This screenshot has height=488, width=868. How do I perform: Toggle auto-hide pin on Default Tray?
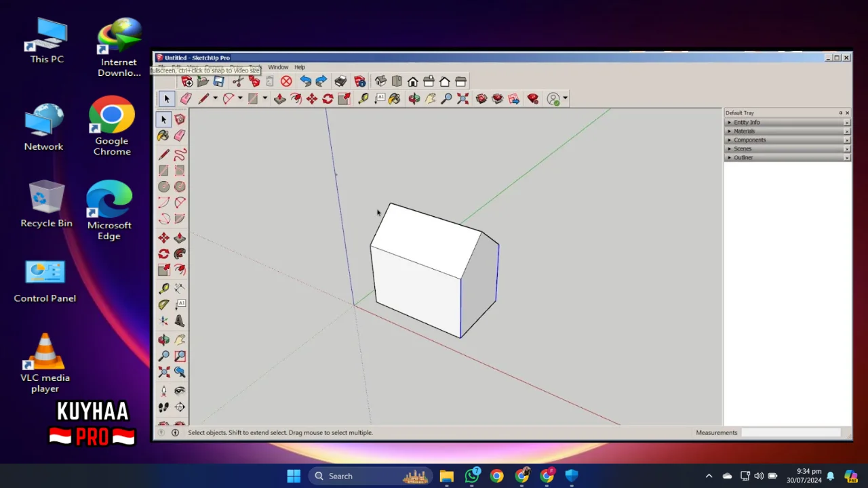click(x=841, y=113)
